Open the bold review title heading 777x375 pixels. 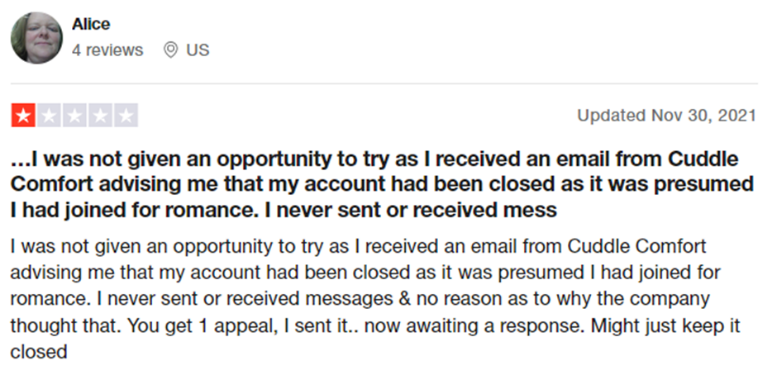click(382, 185)
